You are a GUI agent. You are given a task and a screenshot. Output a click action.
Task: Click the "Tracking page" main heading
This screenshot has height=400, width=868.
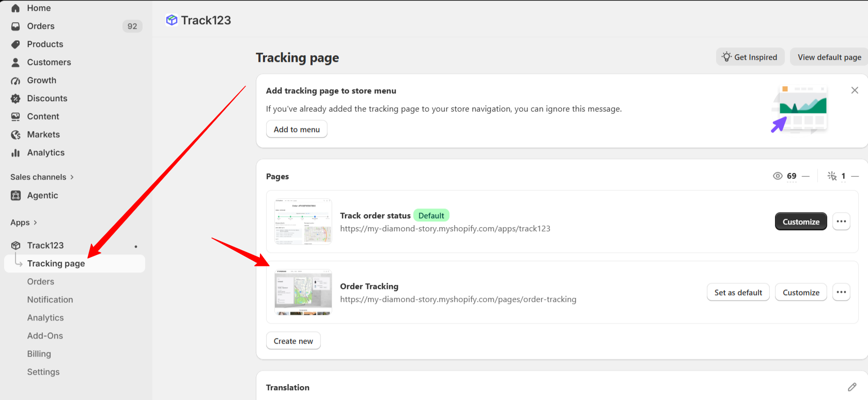[298, 57]
